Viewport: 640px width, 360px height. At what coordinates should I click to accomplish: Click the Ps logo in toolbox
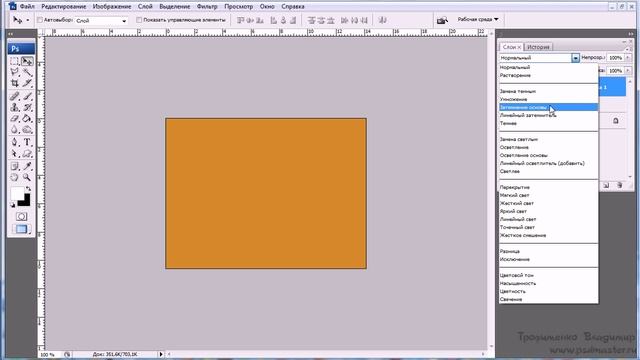(x=21, y=49)
